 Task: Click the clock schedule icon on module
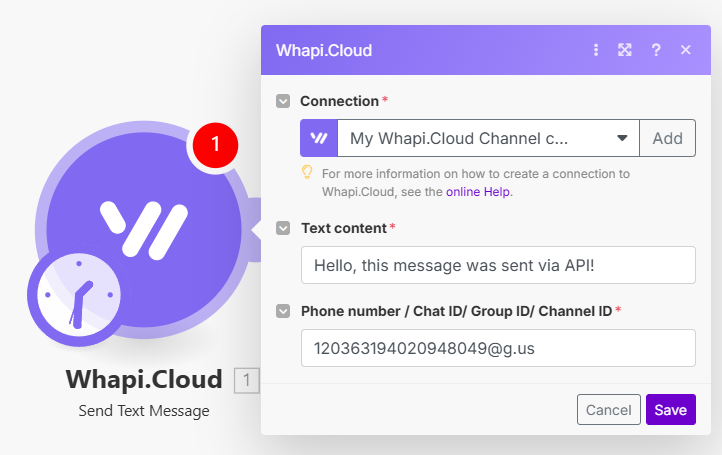(x=79, y=295)
